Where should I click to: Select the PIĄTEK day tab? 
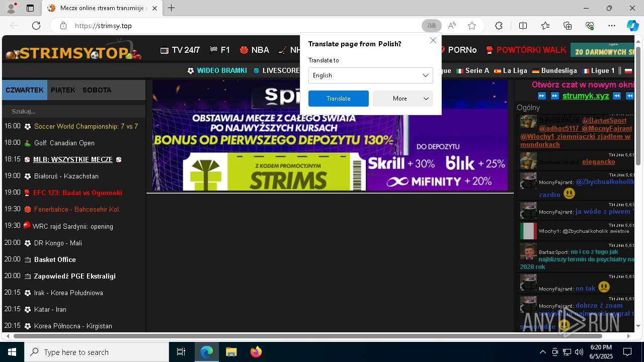63,90
